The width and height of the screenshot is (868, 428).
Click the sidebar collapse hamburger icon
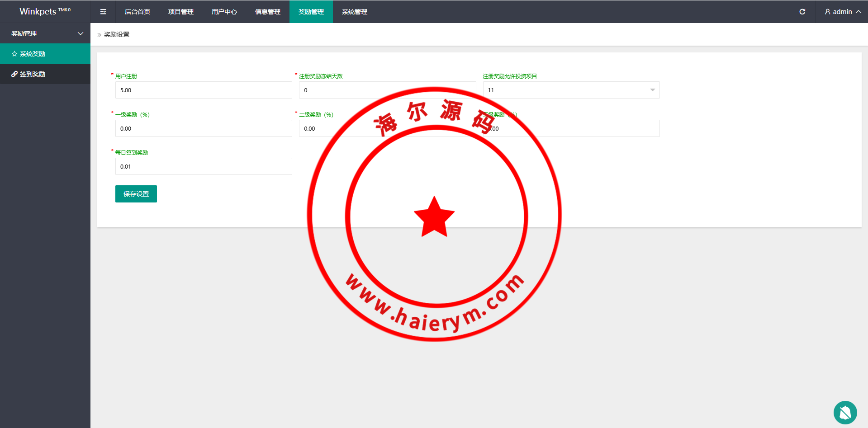103,12
